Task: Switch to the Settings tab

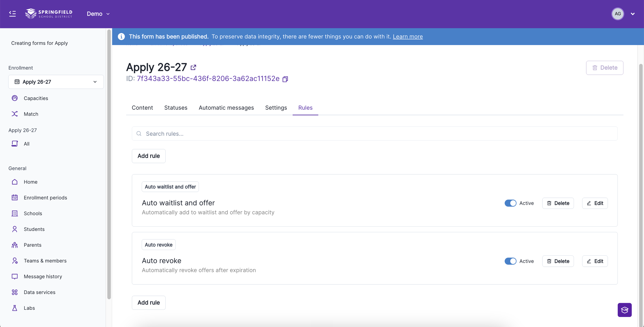Action: coord(276,108)
